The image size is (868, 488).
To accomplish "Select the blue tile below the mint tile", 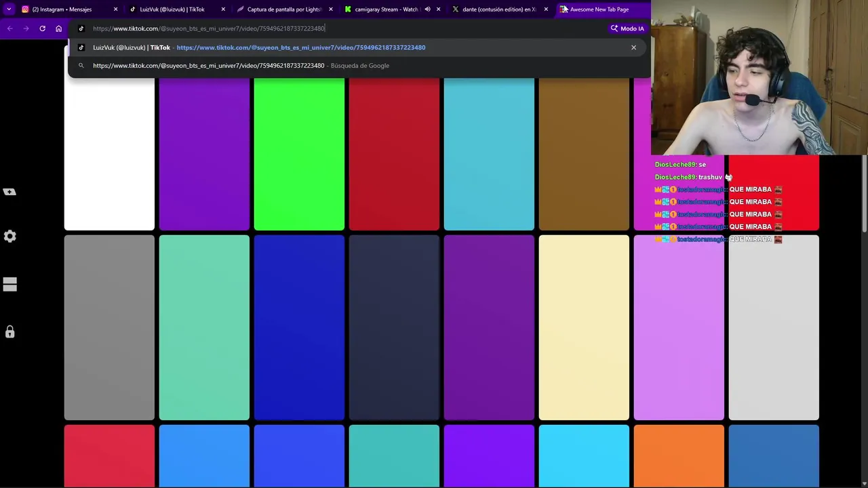I will pos(204,456).
